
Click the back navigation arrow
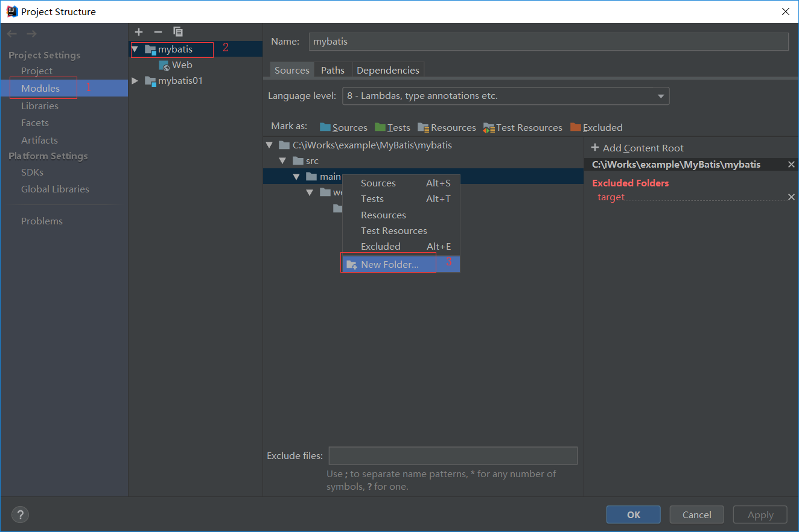pyautogui.click(x=12, y=34)
